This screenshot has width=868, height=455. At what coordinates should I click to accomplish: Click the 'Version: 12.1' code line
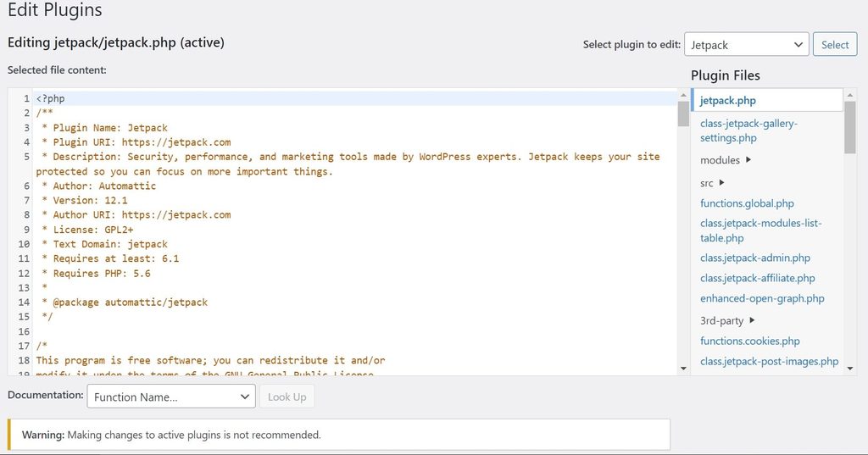click(84, 200)
